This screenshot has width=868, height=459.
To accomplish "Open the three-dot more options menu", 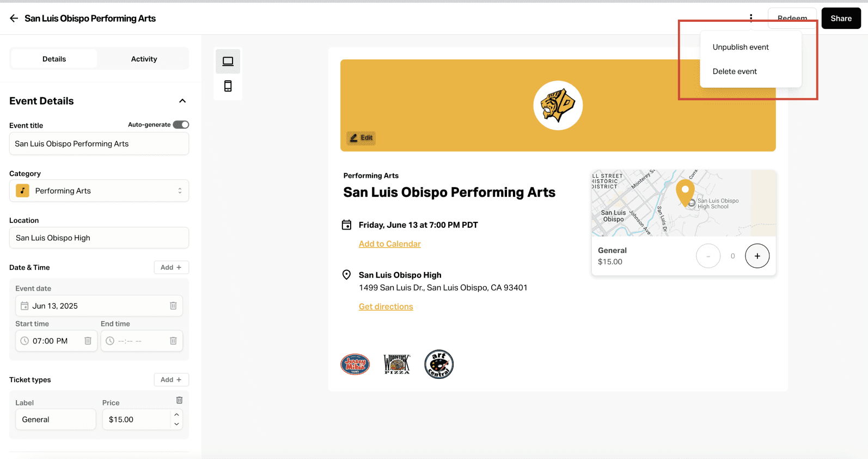I will pyautogui.click(x=751, y=17).
